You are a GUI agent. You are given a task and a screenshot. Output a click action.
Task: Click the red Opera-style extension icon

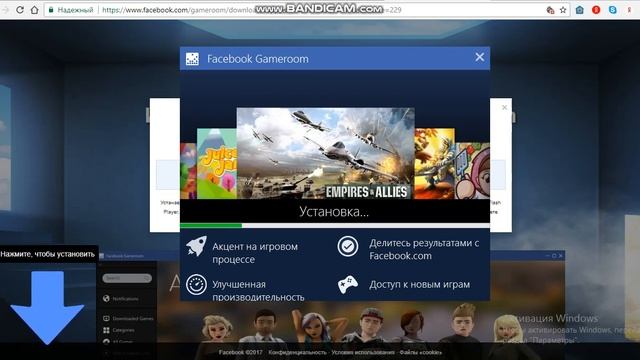pos(596,10)
